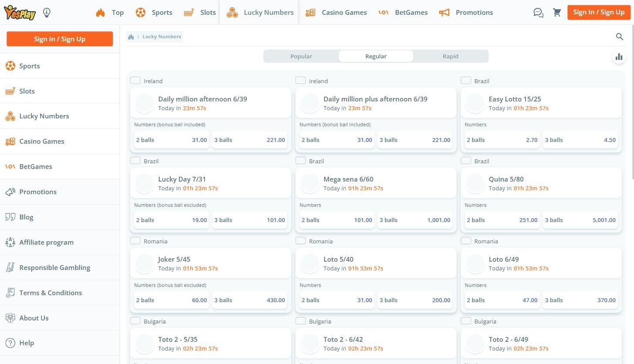
Task: Select 3 balls 5,001.00 on Quina 5/80
Action: tap(580, 220)
